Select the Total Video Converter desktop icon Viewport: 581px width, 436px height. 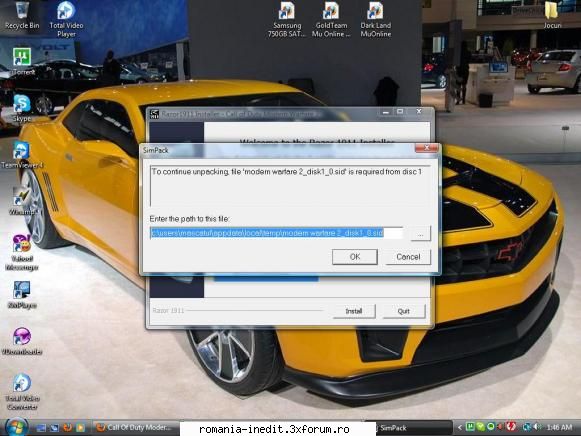[22, 392]
